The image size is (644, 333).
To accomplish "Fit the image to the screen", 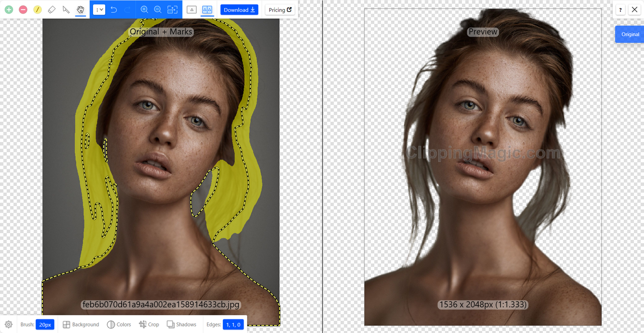I will (173, 10).
